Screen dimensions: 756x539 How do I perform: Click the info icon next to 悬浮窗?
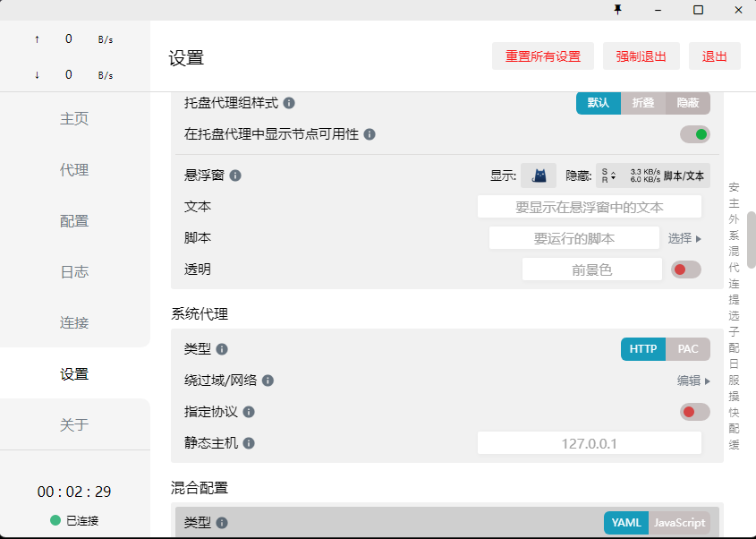pos(235,175)
